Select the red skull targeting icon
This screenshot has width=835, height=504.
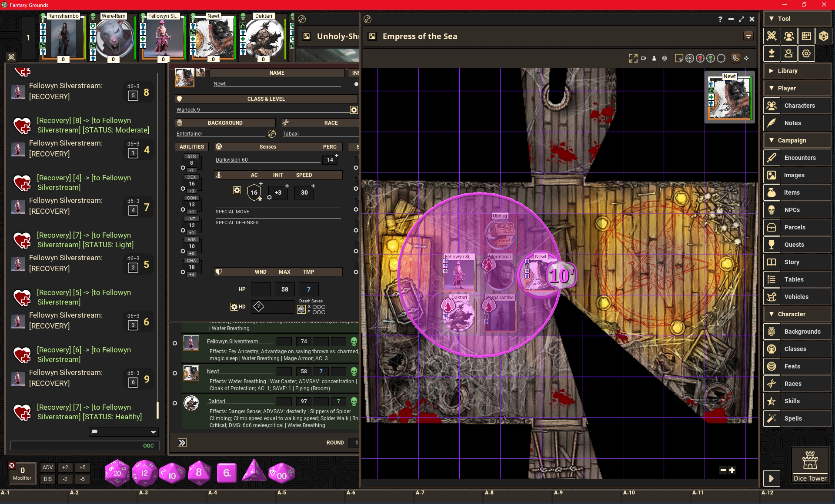[x=700, y=58]
